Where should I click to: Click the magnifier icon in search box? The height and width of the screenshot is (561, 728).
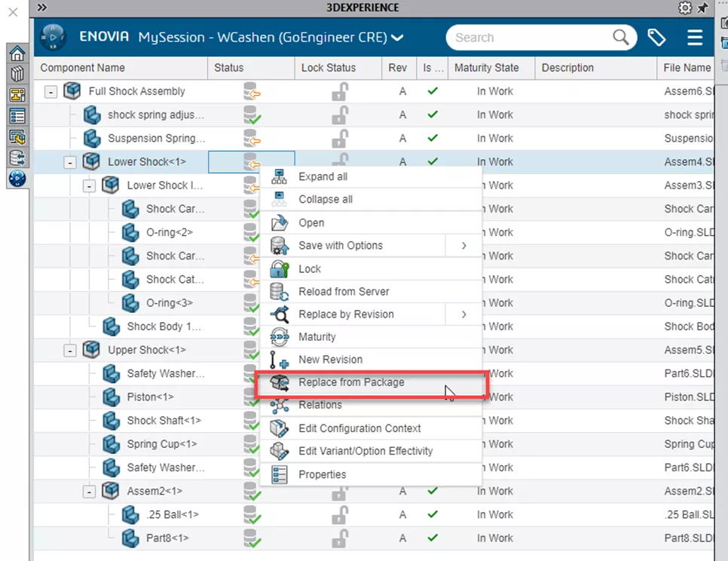point(620,38)
